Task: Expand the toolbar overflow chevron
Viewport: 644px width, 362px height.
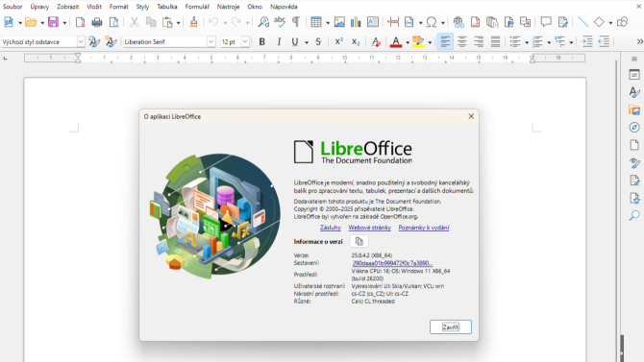Action: (639, 42)
